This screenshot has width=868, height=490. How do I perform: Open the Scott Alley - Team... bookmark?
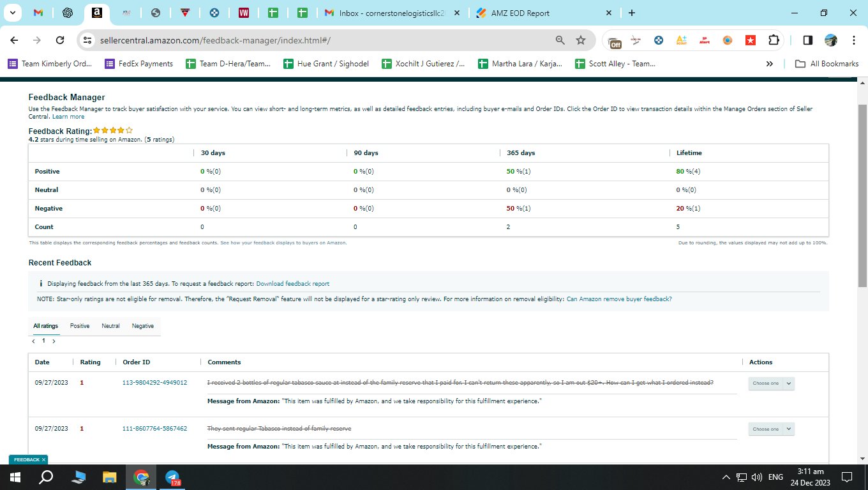pos(615,64)
